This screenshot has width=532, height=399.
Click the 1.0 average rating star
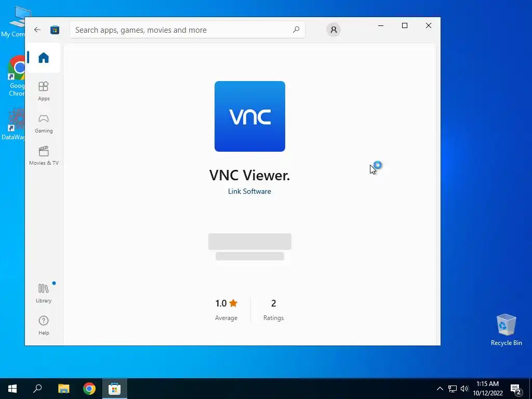233,303
